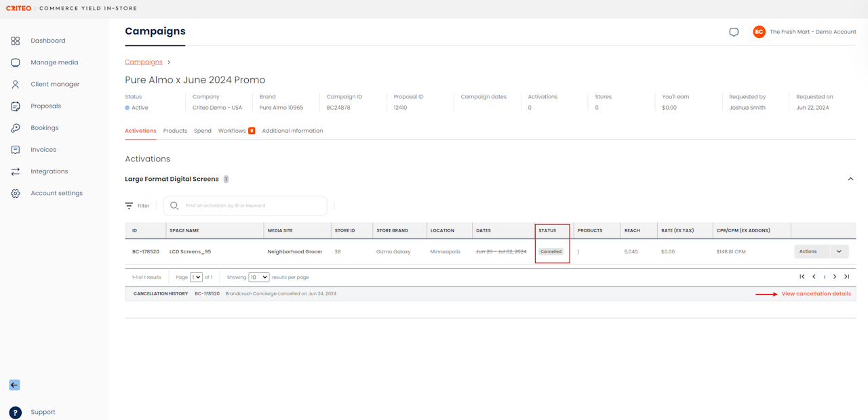Screen dimensions: 868x420
Task: Open the page number dropdown
Action: [x=197, y=277]
